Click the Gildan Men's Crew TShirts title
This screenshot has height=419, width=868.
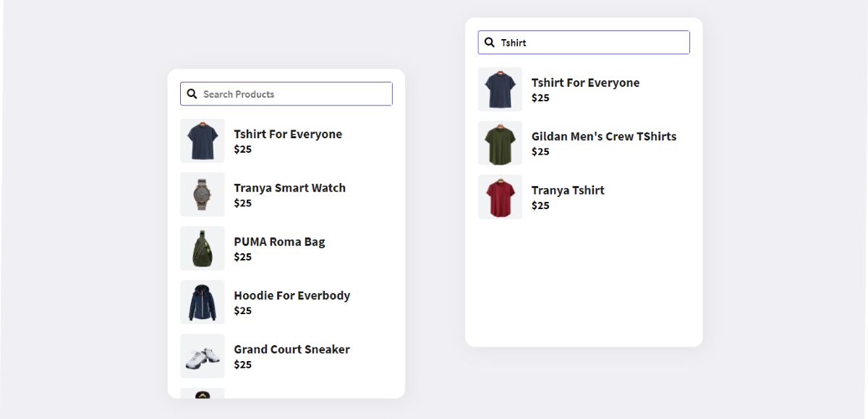point(605,136)
